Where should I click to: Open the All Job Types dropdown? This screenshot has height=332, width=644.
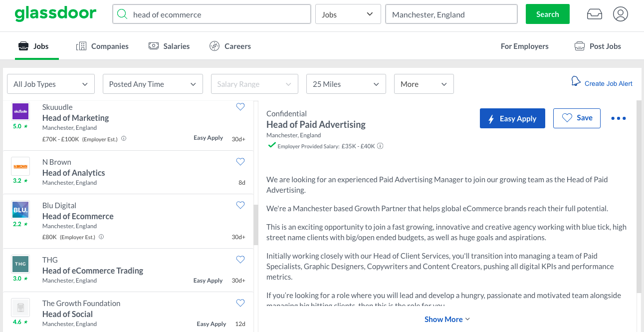pos(51,84)
